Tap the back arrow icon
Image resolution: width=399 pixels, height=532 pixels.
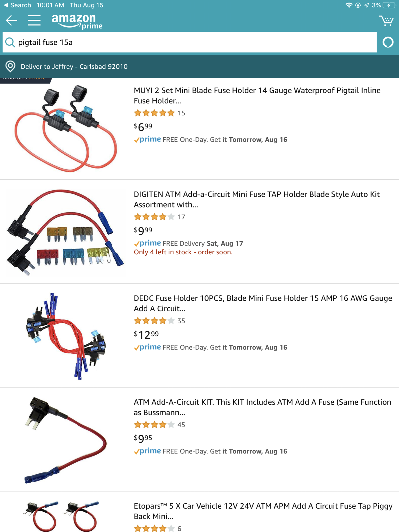(x=11, y=20)
